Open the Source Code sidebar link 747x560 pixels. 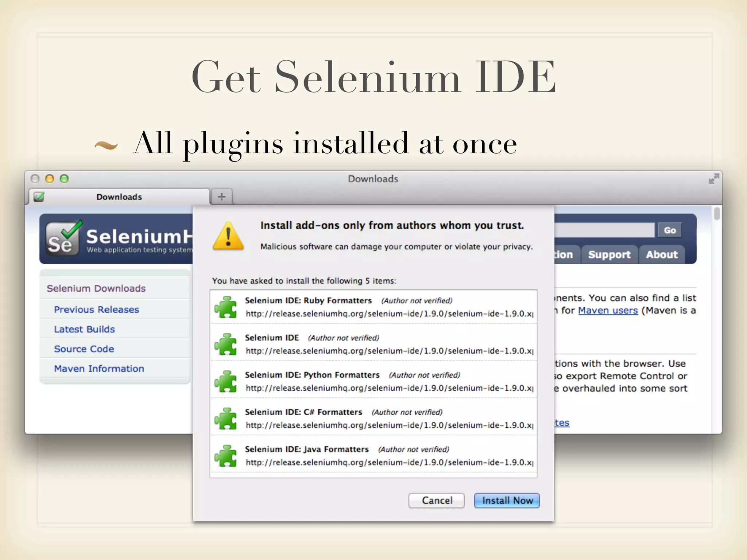84,349
